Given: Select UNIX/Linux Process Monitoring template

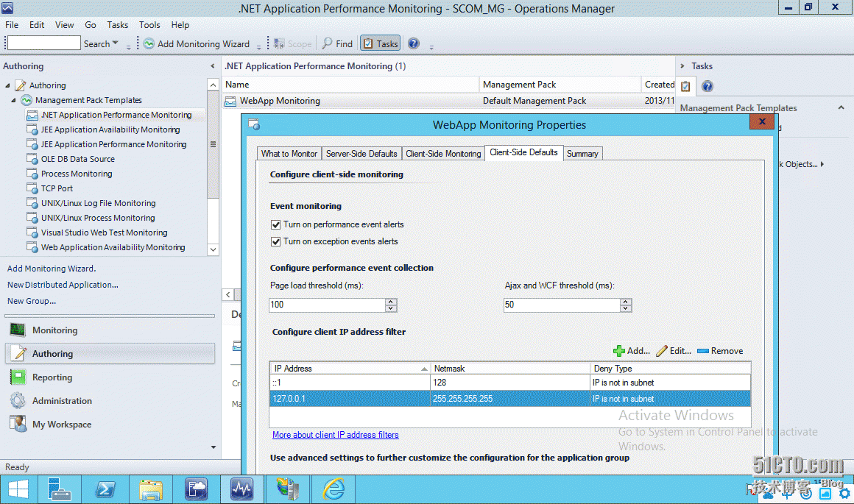Looking at the screenshot, I should tap(97, 218).
